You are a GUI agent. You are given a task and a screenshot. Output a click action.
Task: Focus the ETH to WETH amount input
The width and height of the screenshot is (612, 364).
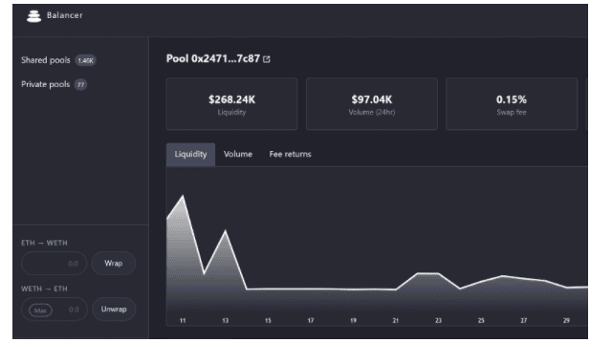54,264
